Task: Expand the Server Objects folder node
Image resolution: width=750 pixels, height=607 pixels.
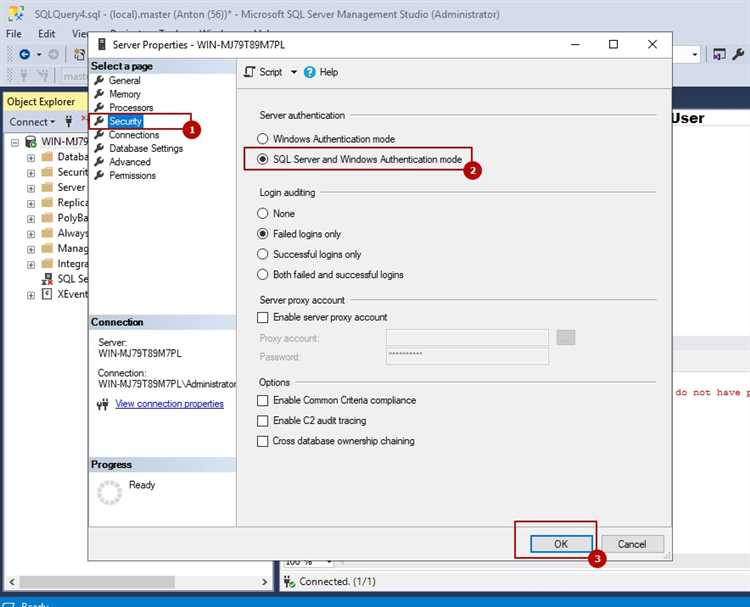Action: pos(31,188)
